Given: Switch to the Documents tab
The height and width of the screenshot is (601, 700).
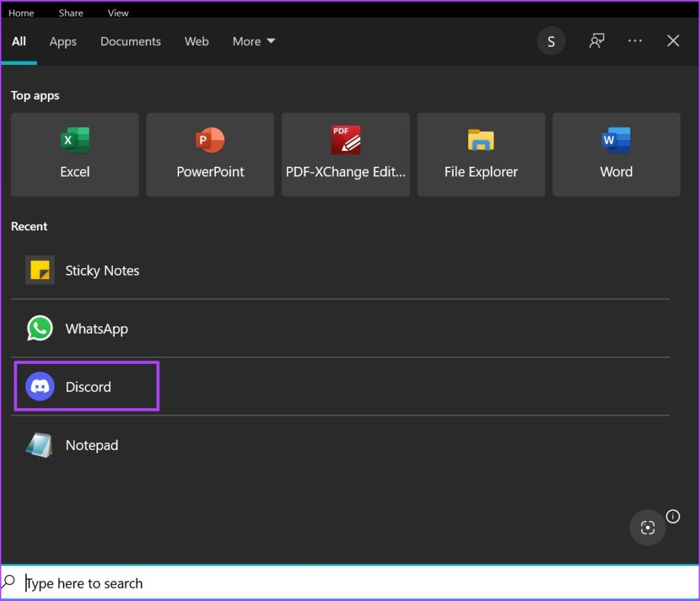Looking at the screenshot, I should [131, 42].
